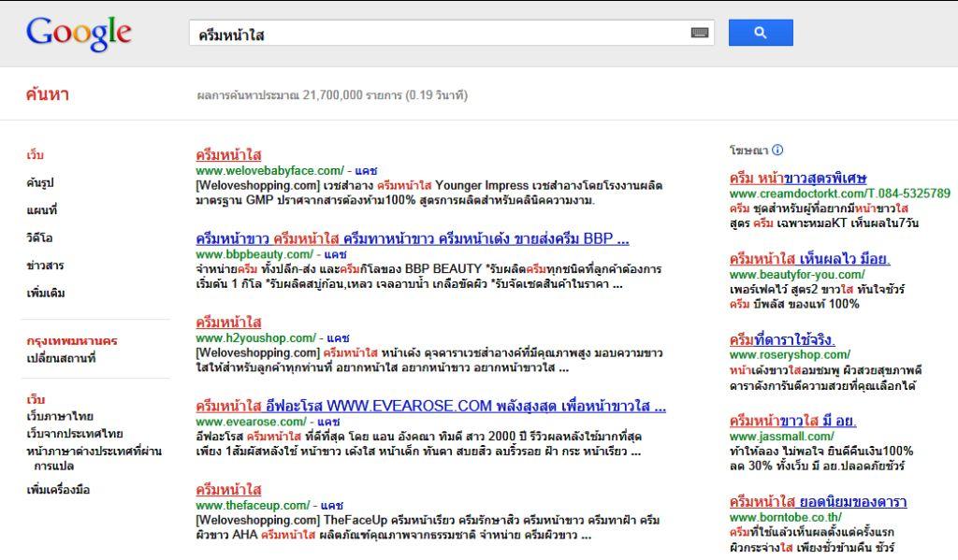
Task: Click the ads info icon beside โฆษณา
Action: point(777,150)
